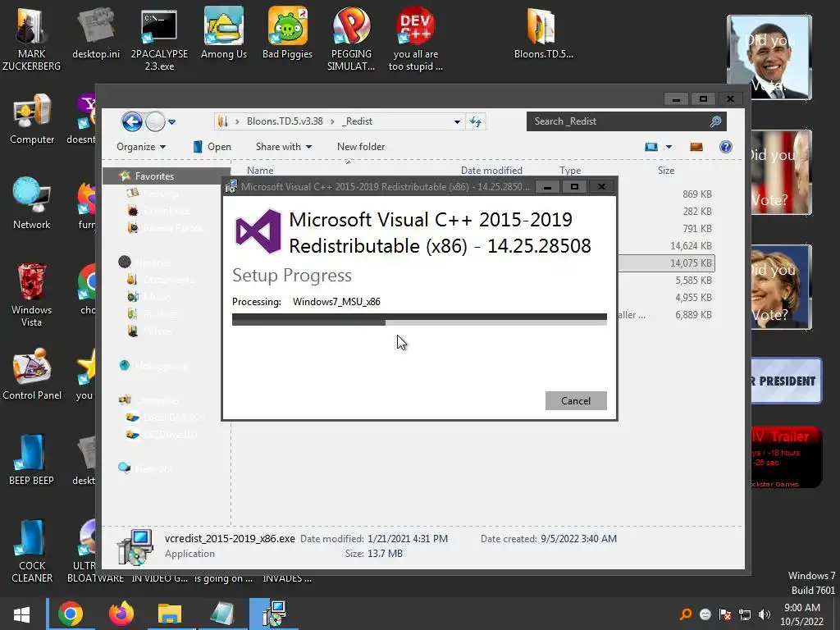Open Firefox from the taskbar
840x630 pixels.
[121, 614]
